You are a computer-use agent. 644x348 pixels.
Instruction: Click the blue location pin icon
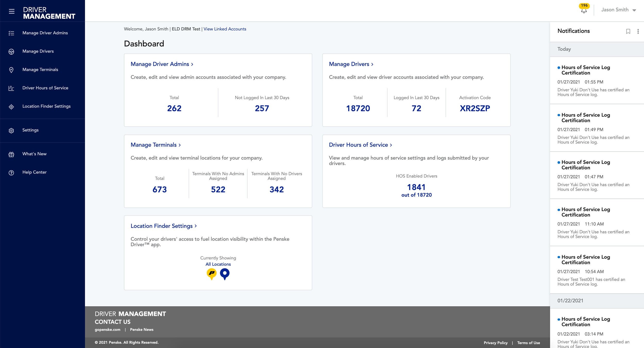[225, 274]
